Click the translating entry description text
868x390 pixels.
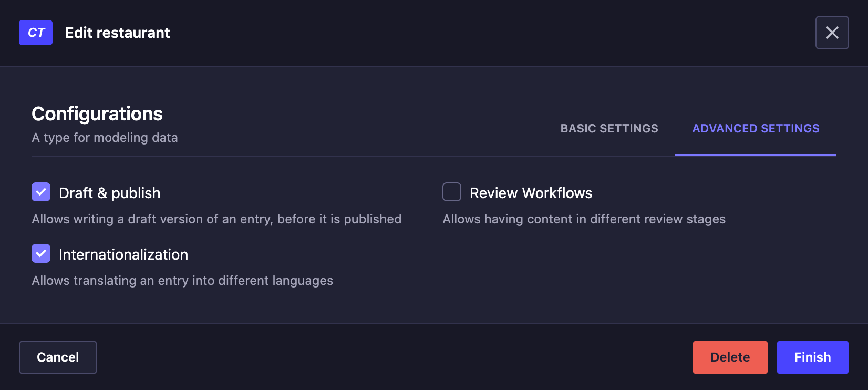tap(182, 281)
